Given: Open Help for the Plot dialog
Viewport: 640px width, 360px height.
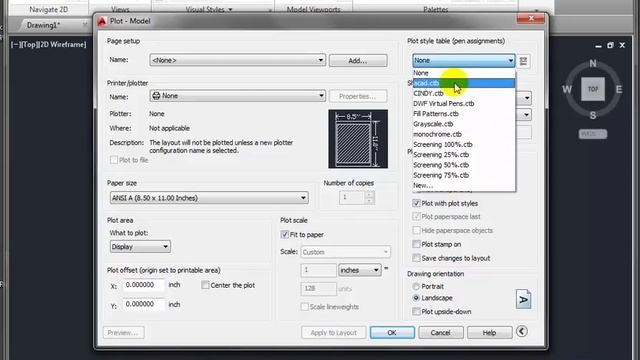Looking at the screenshot, I should coord(489,332).
